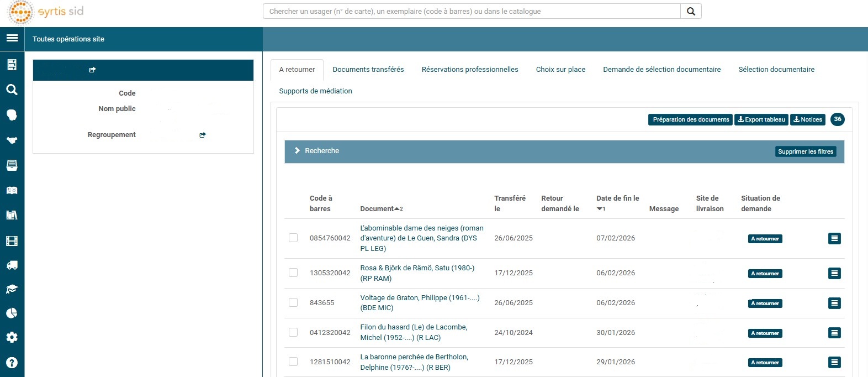The image size is (868, 377).
Task: Switch to Choix sur place tab
Action: (560, 70)
